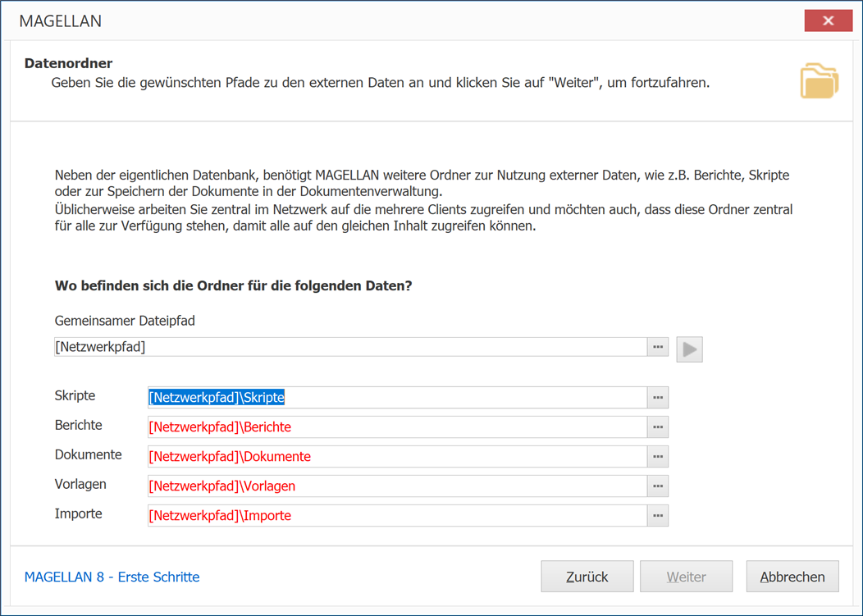Image resolution: width=863 pixels, height=616 pixels.
Task: Close the MAGELLAN dialog window
Action: coord(829,21)
